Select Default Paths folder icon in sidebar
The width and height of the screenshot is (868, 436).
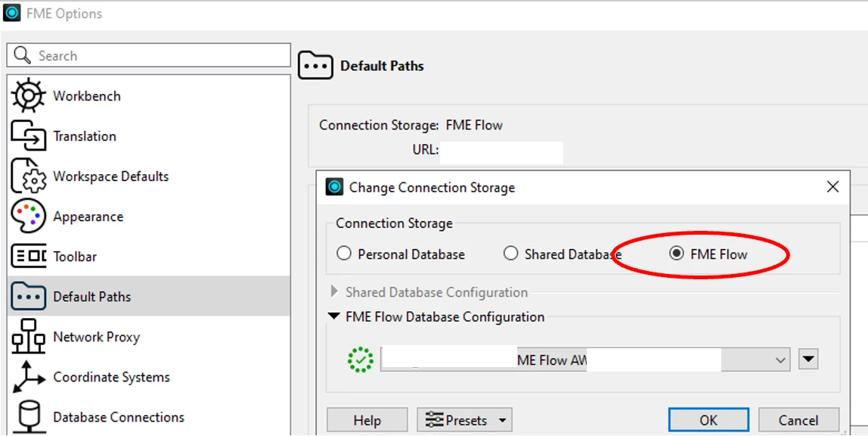(x=28, y=297)
